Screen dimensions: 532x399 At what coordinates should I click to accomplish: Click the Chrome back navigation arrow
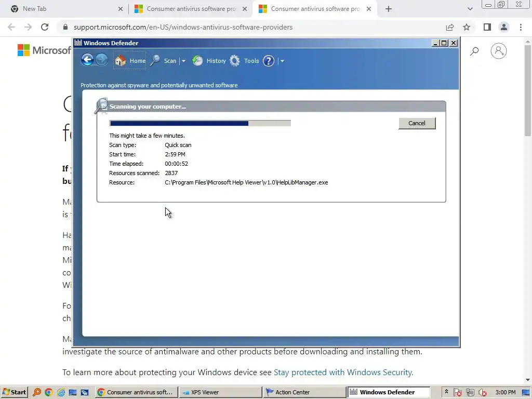click(x=11, y=27)
